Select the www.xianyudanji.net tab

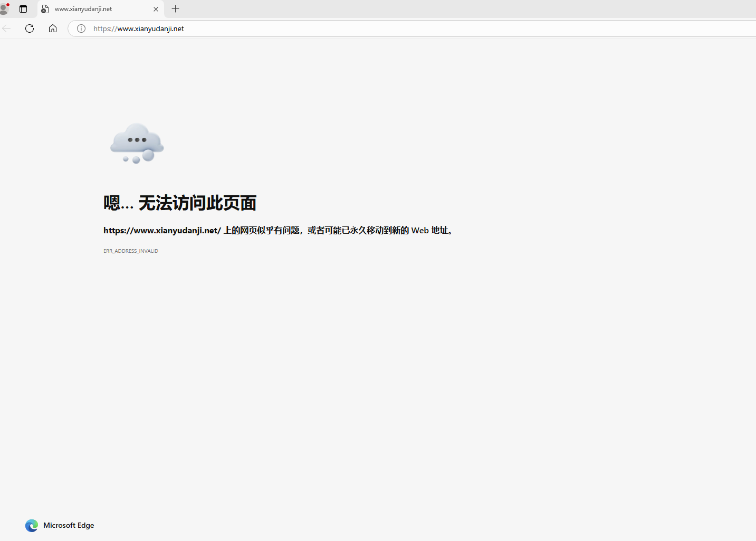[x=101, y=9]
